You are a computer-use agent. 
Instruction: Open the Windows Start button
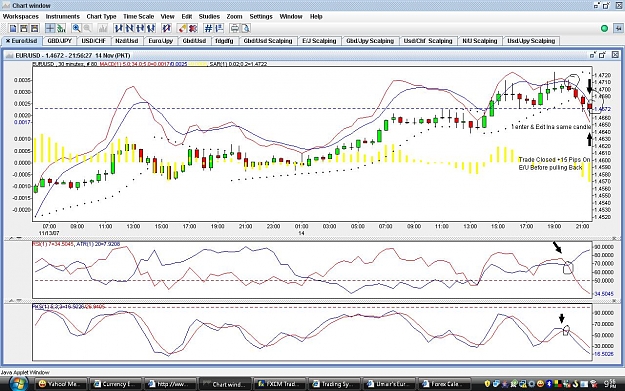pyautogui.click(x=18, y=384)
